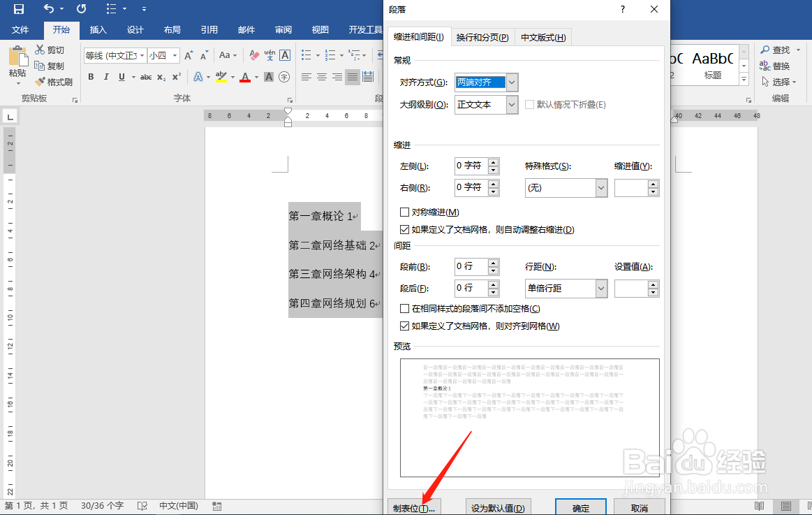This screenshot has height=515, width=812.
Task: Open the 行距 dropdown showing 单倍行距
Action: click(x=602, y=288)
